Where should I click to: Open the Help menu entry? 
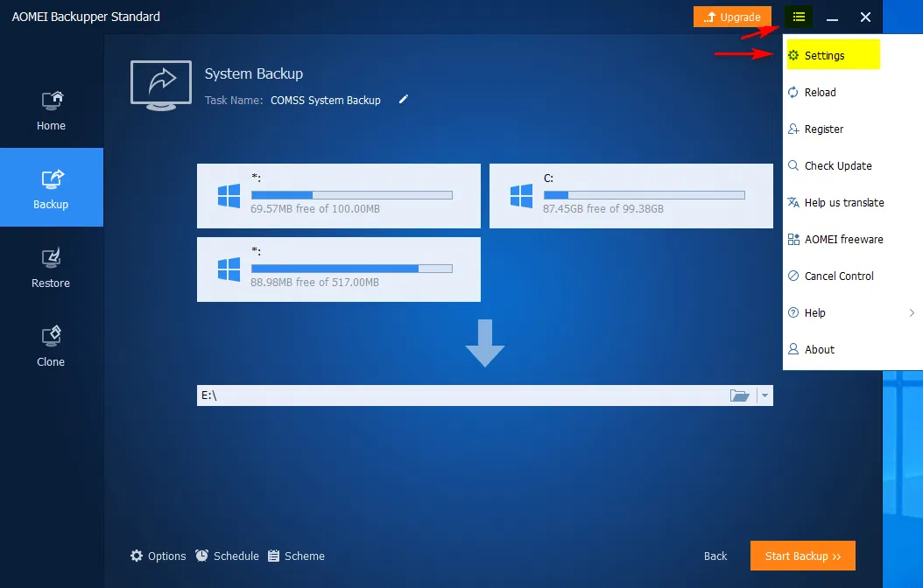(x=852, y=313)
